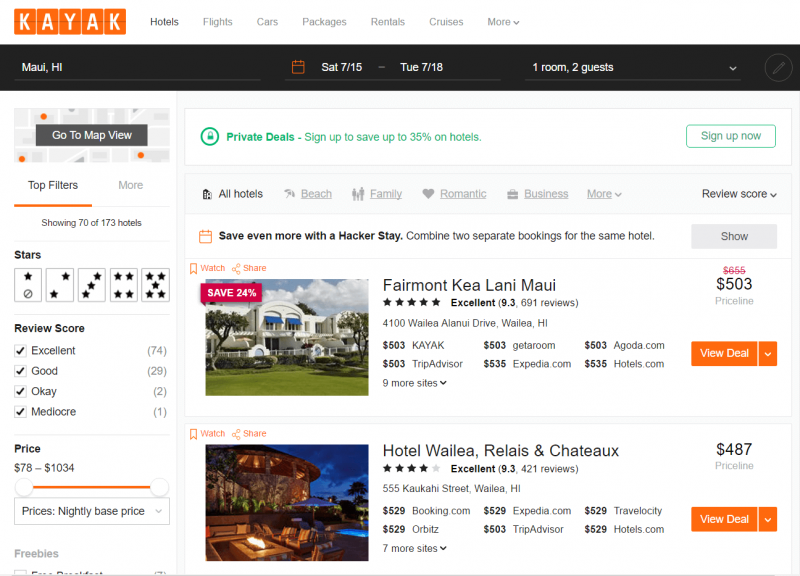This screenshot has height=576, width=800.
Task: Click the Romantic heart filter icon
Action: [x=430, y=193]
